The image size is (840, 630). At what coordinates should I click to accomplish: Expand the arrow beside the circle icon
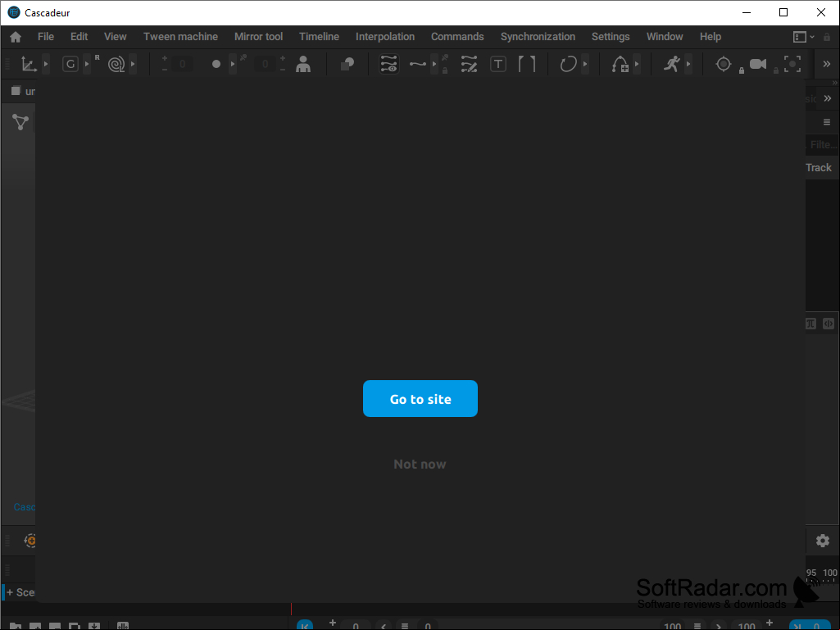coord(233,64)
